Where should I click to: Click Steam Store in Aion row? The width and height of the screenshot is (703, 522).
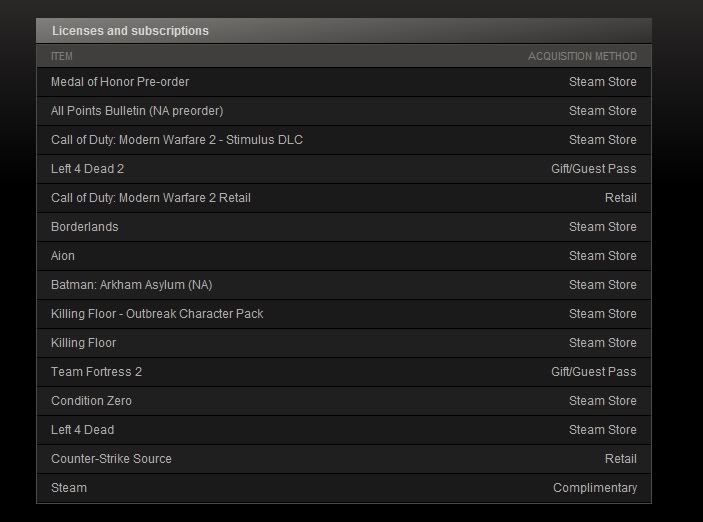tap(603, 256)
